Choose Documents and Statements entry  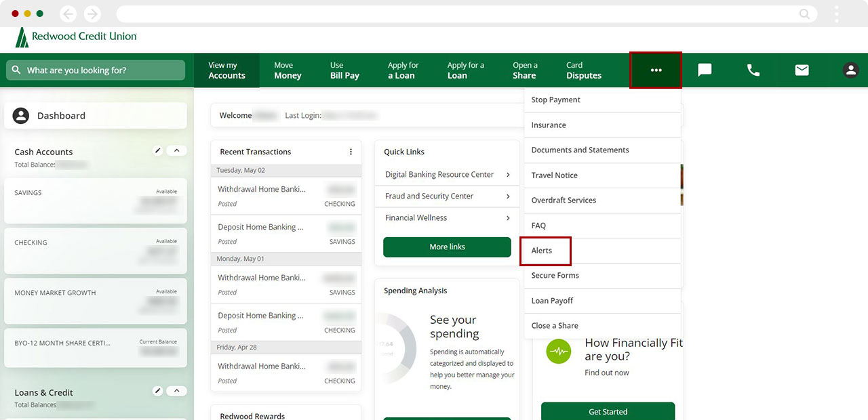(602, 150)
